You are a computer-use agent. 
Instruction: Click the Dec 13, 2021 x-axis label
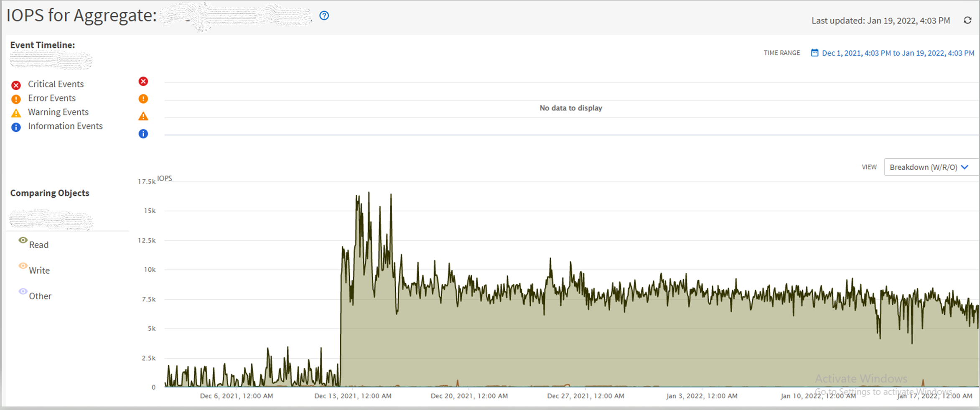(x=353, y=396)
